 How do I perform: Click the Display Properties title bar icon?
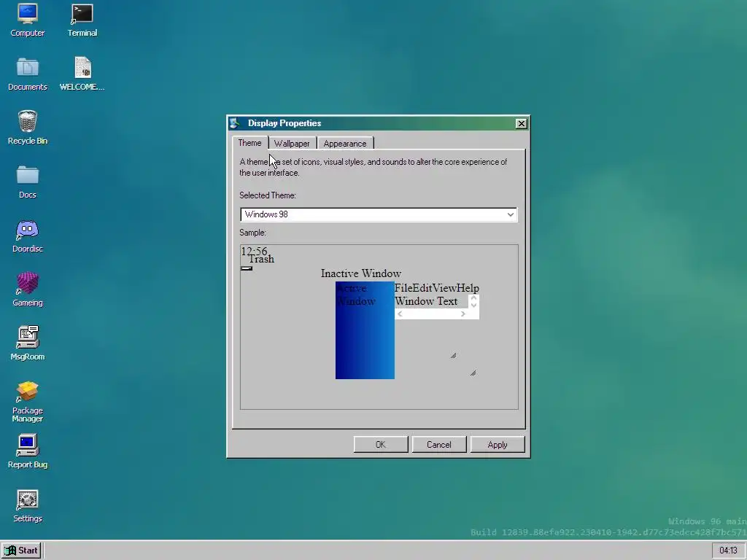click(x=235, y=123)
